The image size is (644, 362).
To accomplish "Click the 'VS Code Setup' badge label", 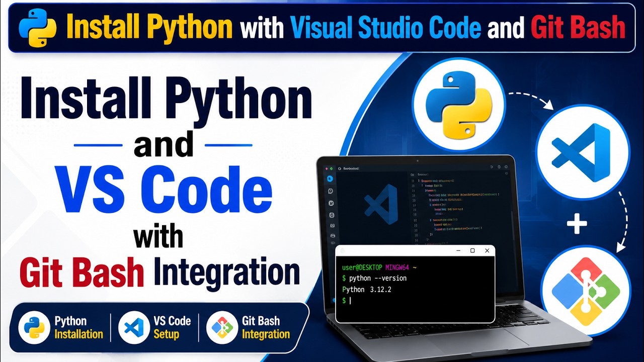I will pos(172,328).
